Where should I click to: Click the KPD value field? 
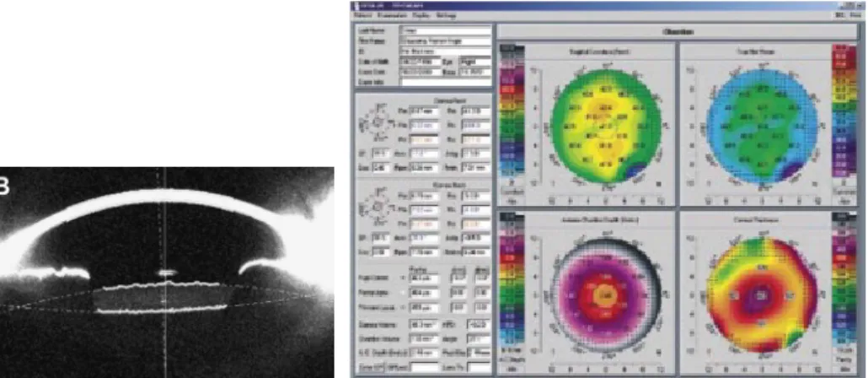click(x=479, y=324)
